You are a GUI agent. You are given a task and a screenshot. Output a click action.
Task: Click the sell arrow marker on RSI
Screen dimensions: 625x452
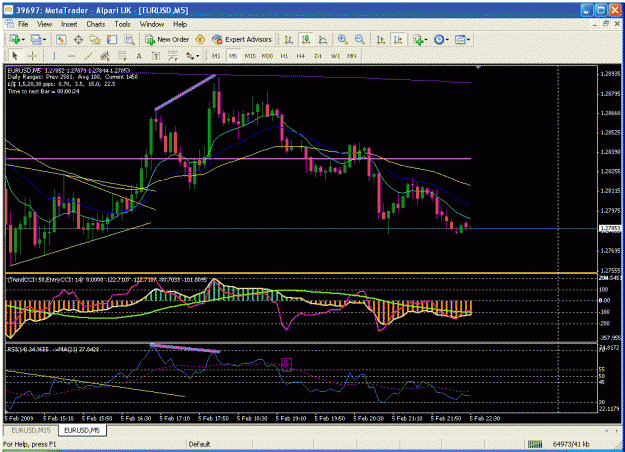coord(286,364)
